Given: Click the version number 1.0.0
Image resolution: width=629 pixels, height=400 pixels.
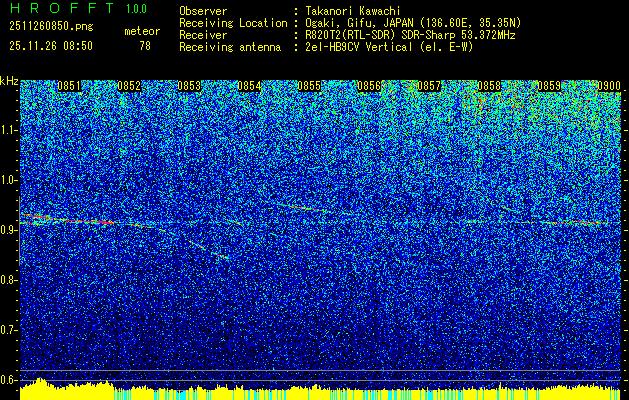Looking at the screenshot, I should (x=136, y=8).
